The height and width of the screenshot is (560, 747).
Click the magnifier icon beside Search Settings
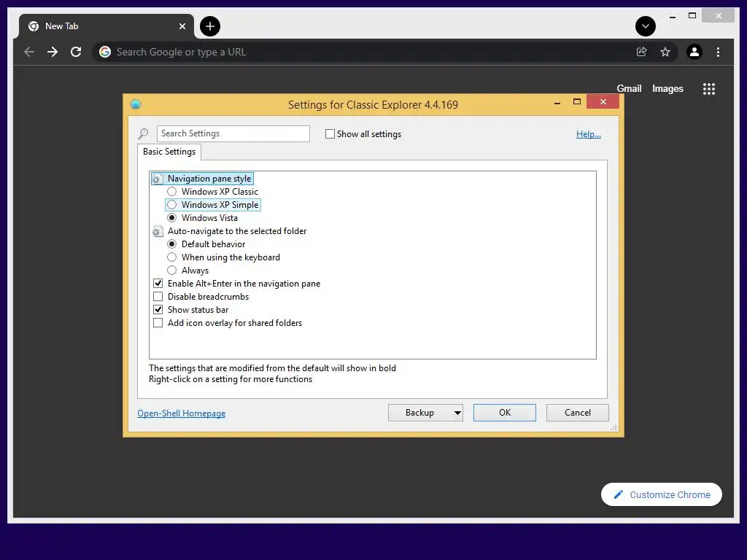click(143, 134)
